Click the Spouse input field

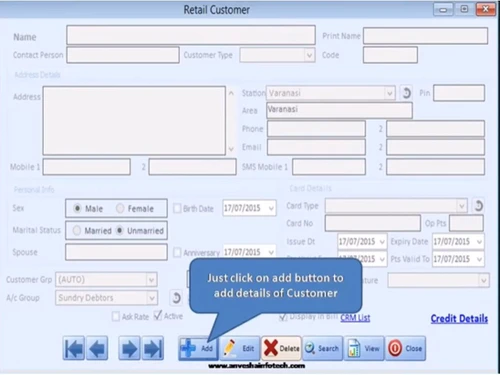[x=116, y=252]
